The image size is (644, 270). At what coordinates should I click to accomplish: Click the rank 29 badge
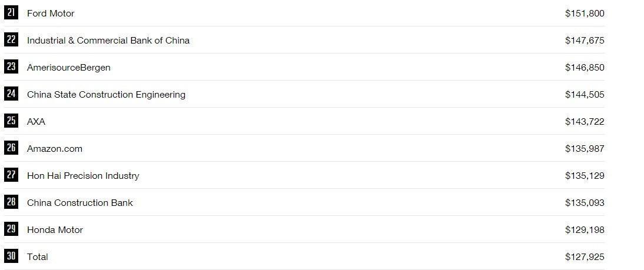click(11, 229)
